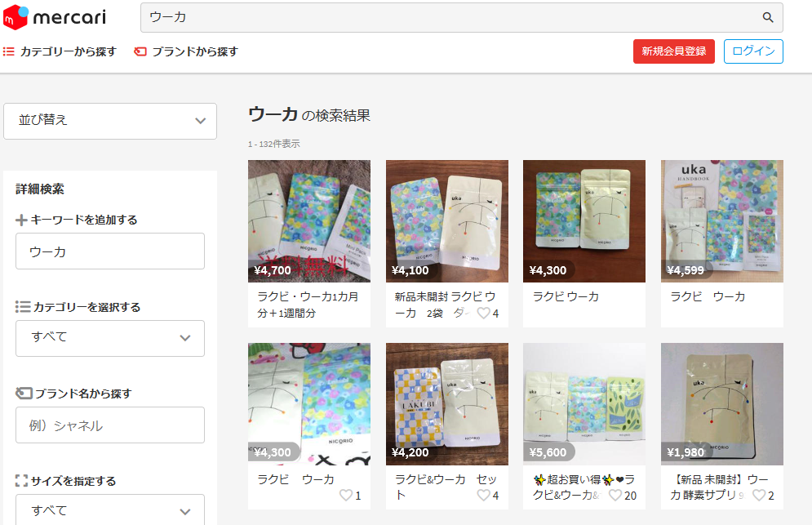Open the ¥4,300 ラクビ ウーカ dark background photo
The image size is (812, 525).
coord(584,221)
